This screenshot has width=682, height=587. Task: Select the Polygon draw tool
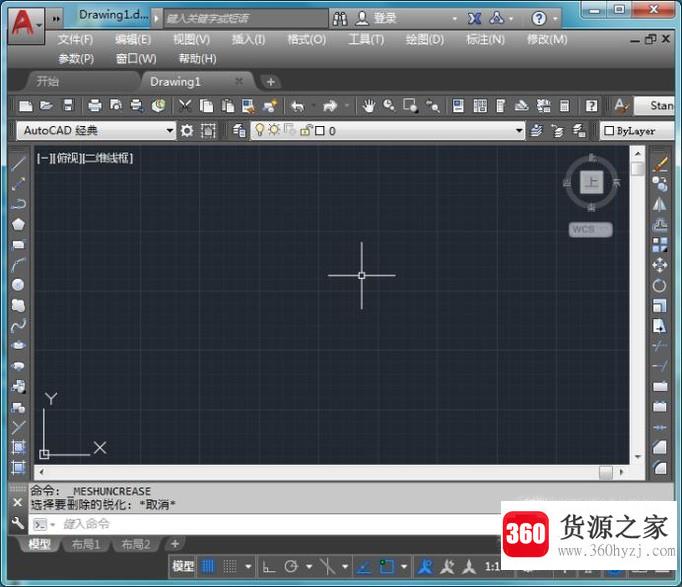(x=18, y=224)
